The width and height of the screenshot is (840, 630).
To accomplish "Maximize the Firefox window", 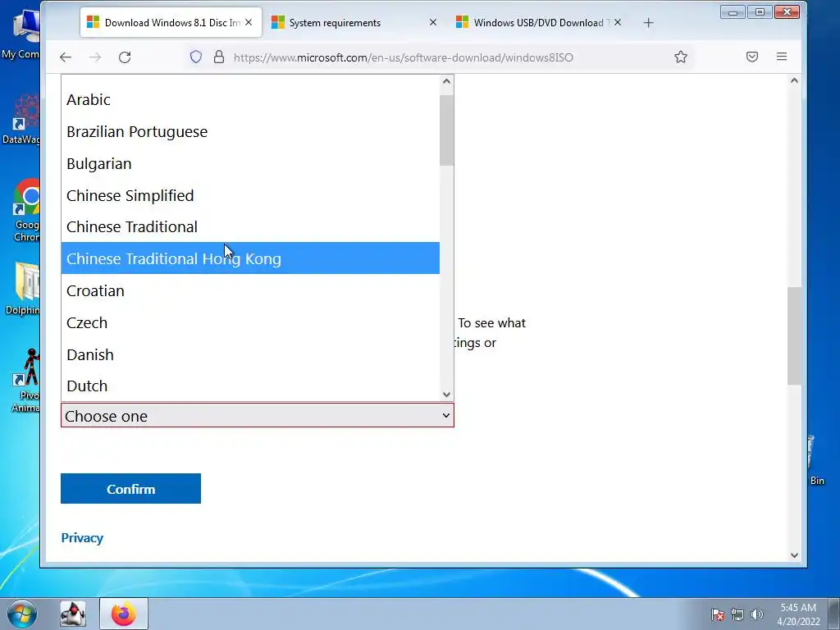I will pyautogui.click(x=760, y=11).
